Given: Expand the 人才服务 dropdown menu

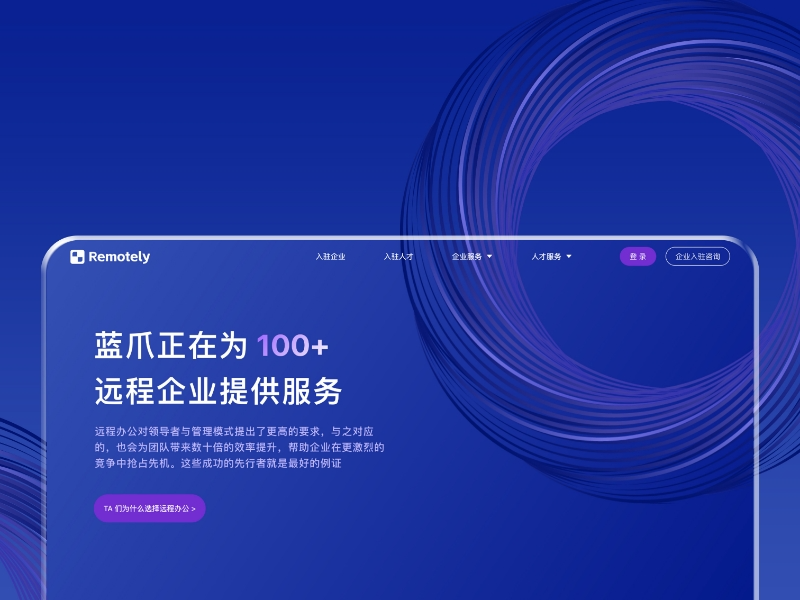Looking at the screenshot, I should (567, 256).
